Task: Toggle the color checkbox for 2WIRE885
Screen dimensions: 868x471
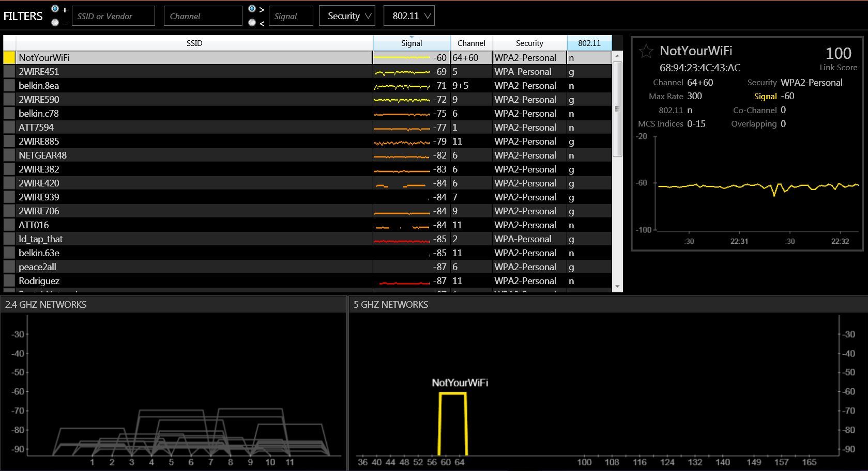Action: point(9,141)
